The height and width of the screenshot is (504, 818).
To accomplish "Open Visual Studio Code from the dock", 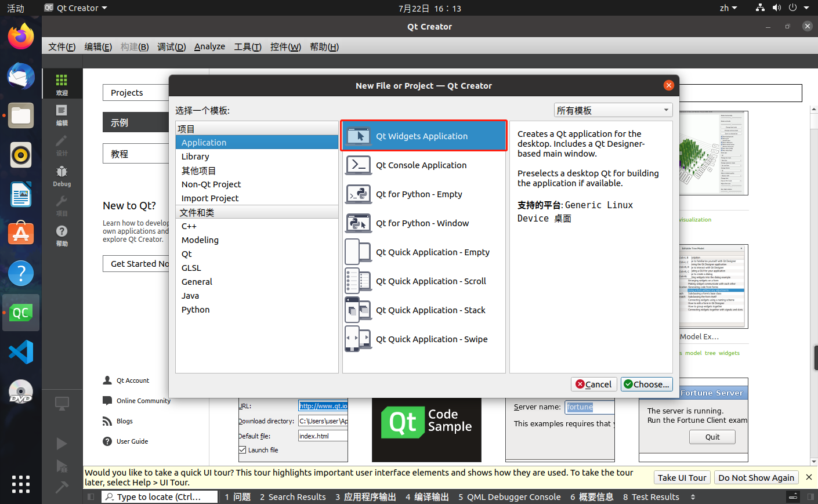I will pos(21,352).
